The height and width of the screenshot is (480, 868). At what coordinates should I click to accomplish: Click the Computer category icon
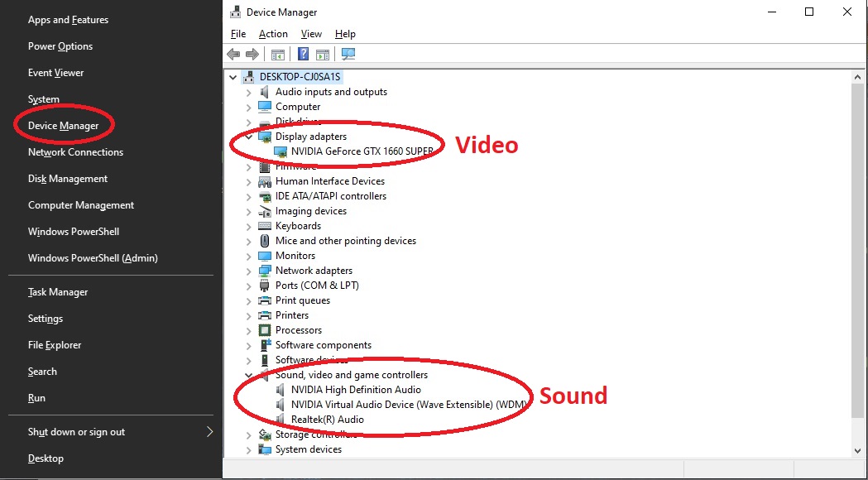tap(265, 107)
